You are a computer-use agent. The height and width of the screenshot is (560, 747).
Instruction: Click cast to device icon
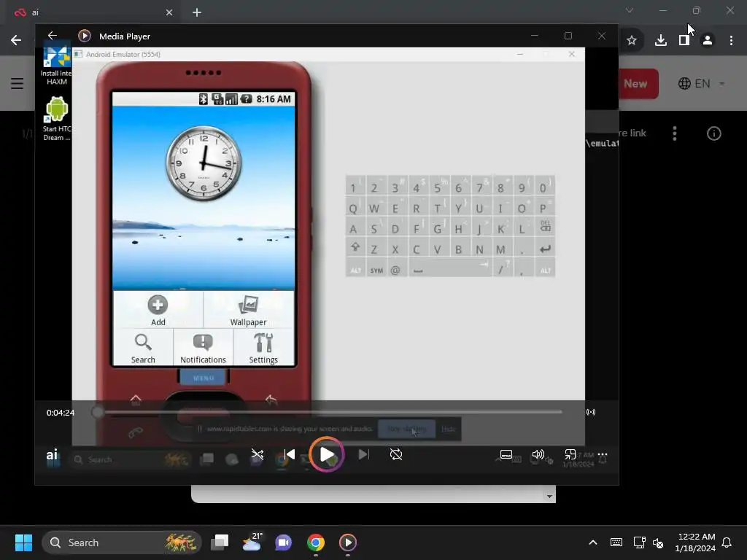tap(591, 412)
